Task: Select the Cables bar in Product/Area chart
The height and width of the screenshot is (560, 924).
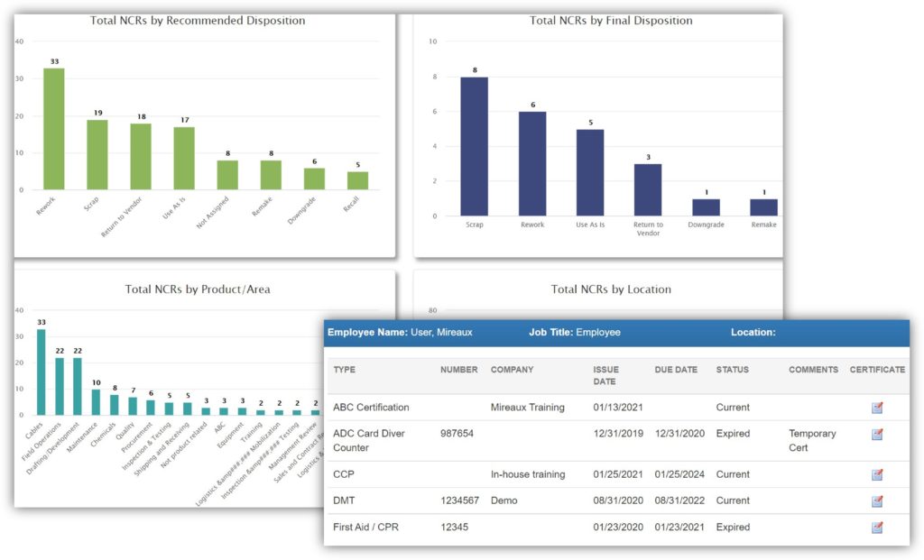Action: tap(42, 372)
